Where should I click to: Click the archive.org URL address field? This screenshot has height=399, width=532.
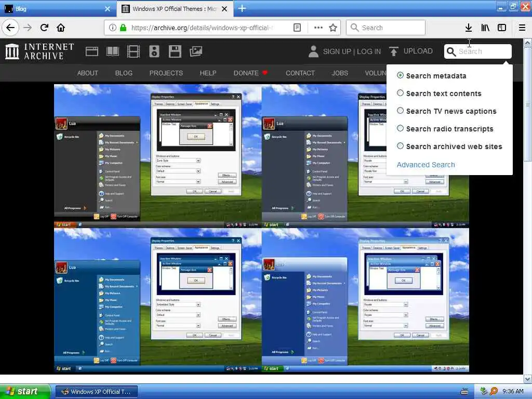point(202,28)
